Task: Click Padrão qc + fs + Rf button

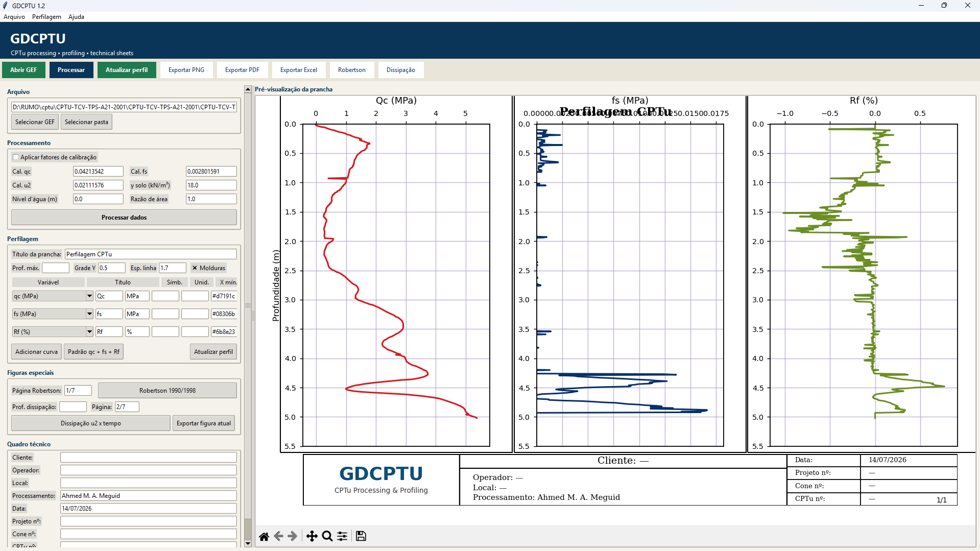Action: [x=93, y=352]
